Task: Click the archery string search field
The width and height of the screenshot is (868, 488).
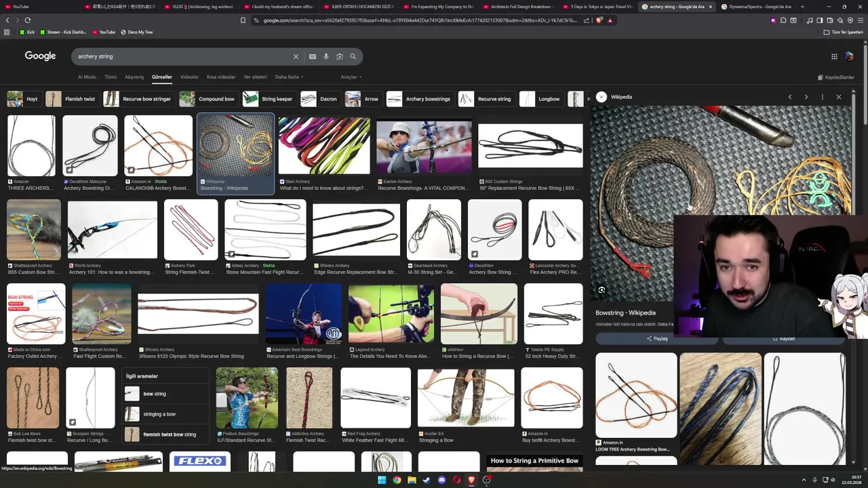Action: [183, 56]
